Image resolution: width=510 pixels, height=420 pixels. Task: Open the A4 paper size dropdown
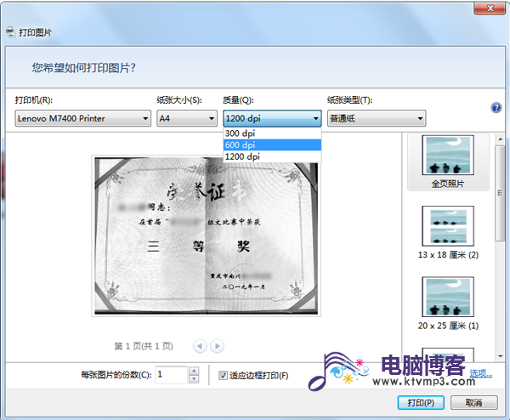pos(187,118)
